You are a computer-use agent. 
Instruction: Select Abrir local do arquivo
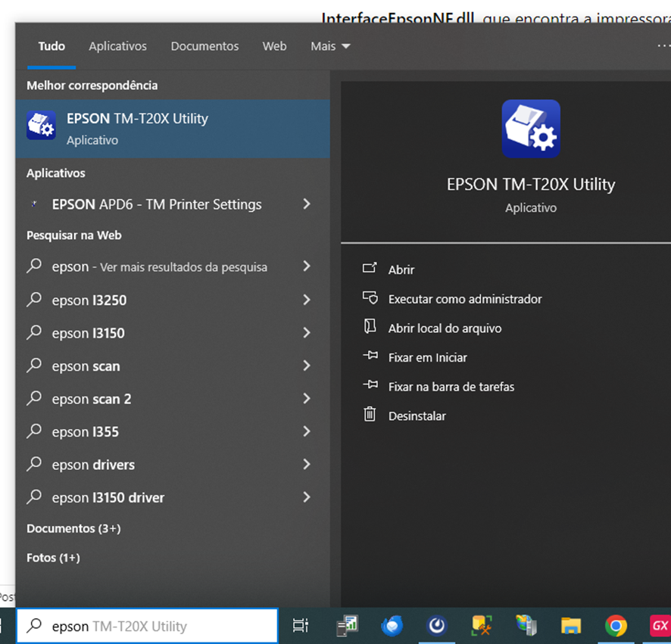coord(445,328)
